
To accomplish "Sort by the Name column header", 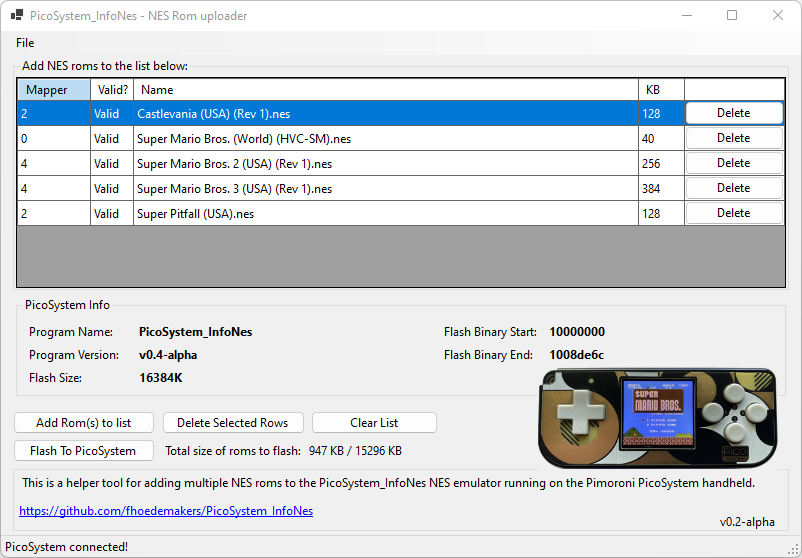I will tap(386, 90).
